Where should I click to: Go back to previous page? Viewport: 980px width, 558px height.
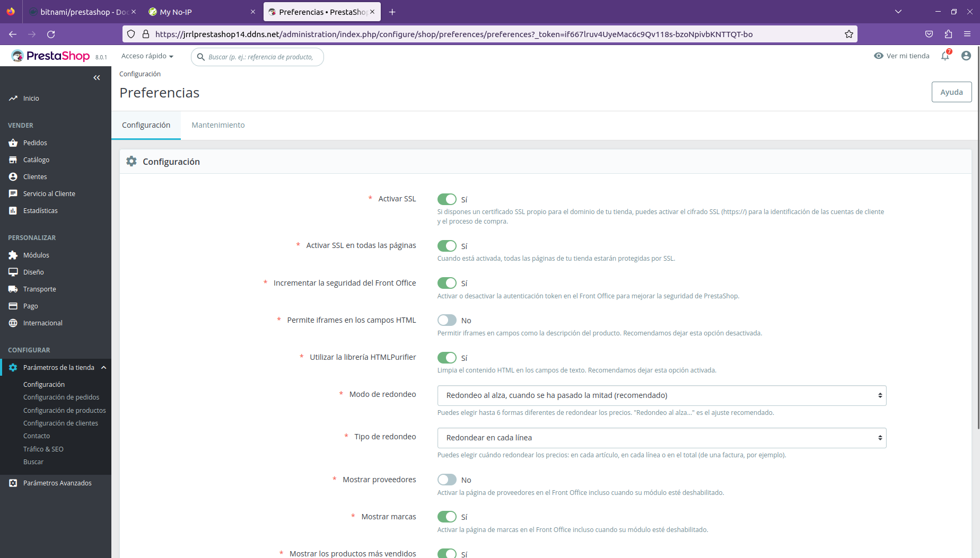13,34
